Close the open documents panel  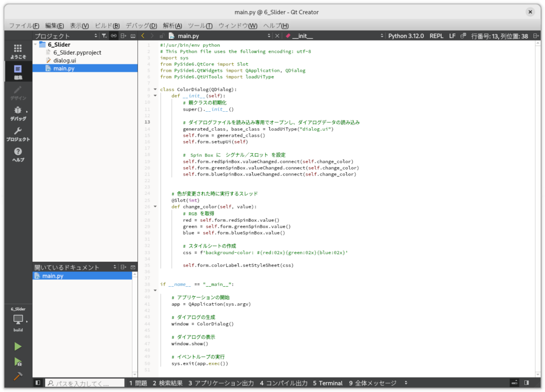point(133,267)
